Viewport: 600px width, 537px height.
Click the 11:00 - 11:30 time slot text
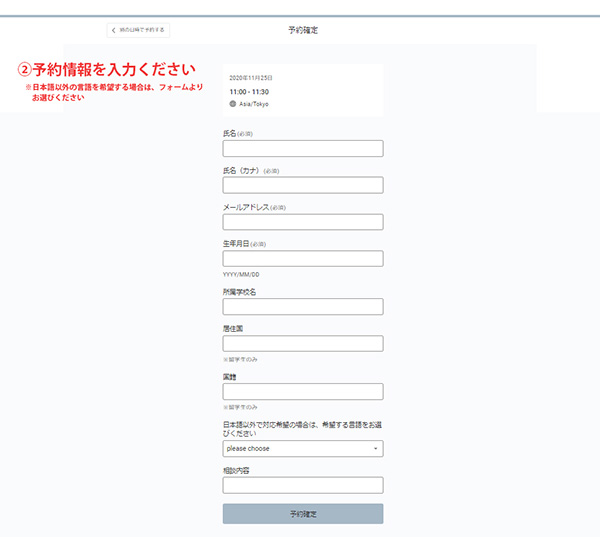pos(247,91)
